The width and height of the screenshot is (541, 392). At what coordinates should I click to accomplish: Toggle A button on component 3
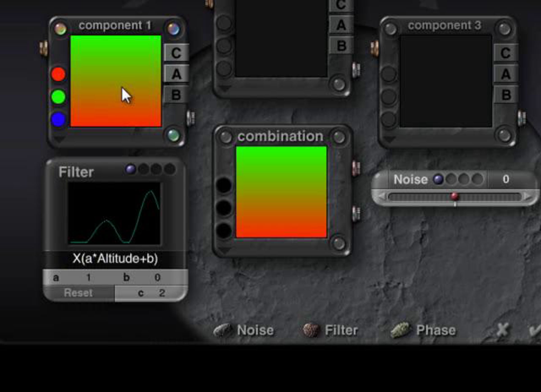(x=506, y=74)
